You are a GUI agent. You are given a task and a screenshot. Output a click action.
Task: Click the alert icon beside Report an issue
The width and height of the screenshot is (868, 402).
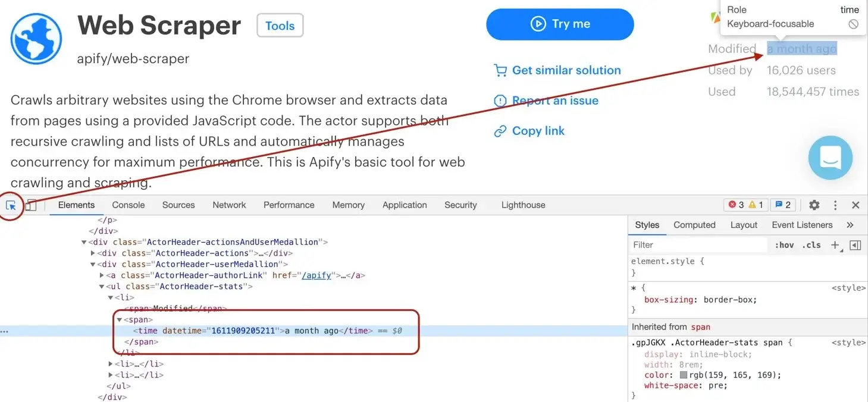(x=500, y=100)
